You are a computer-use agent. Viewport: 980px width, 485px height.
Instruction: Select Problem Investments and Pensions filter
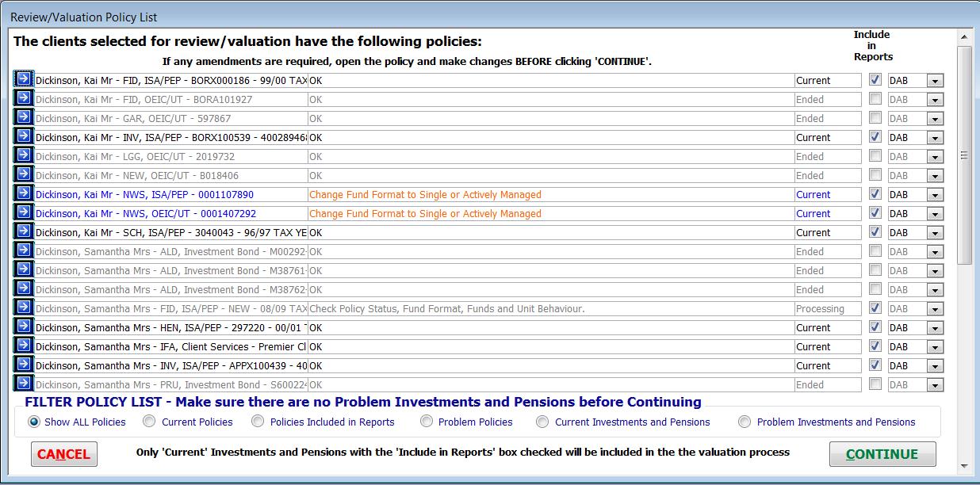(x=827, y=422)
